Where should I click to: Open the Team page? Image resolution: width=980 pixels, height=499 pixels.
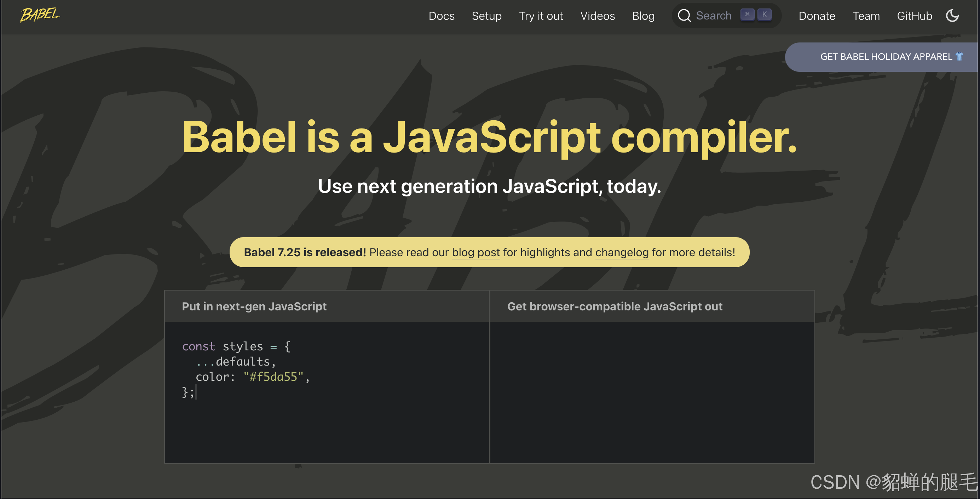click(866, 16)
